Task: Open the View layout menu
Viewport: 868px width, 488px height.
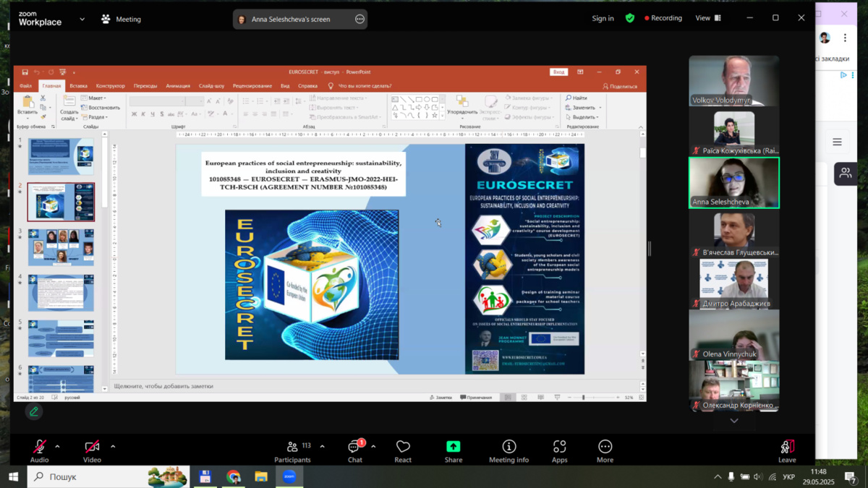Action: coord(708,18)
